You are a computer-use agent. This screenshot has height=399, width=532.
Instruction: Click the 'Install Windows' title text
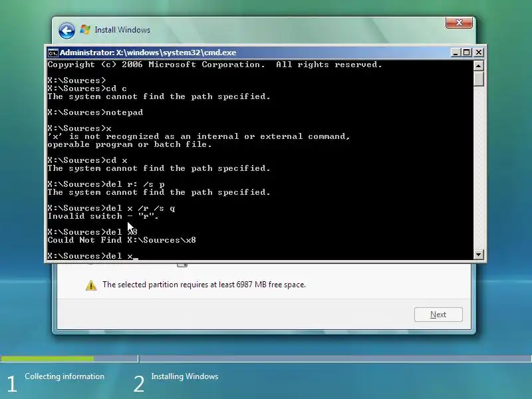[x=122, y=30]
